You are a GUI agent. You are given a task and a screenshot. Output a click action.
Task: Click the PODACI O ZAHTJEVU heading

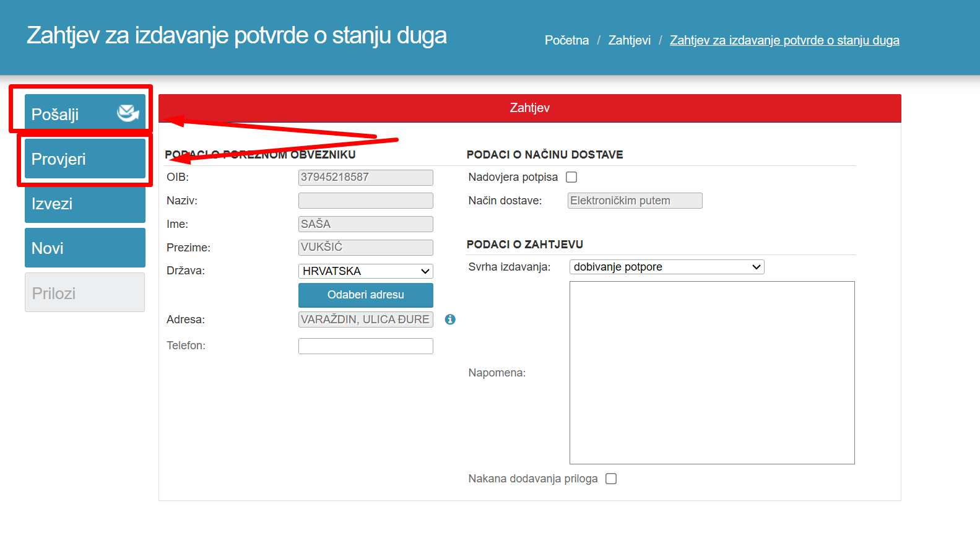(525, 245)
